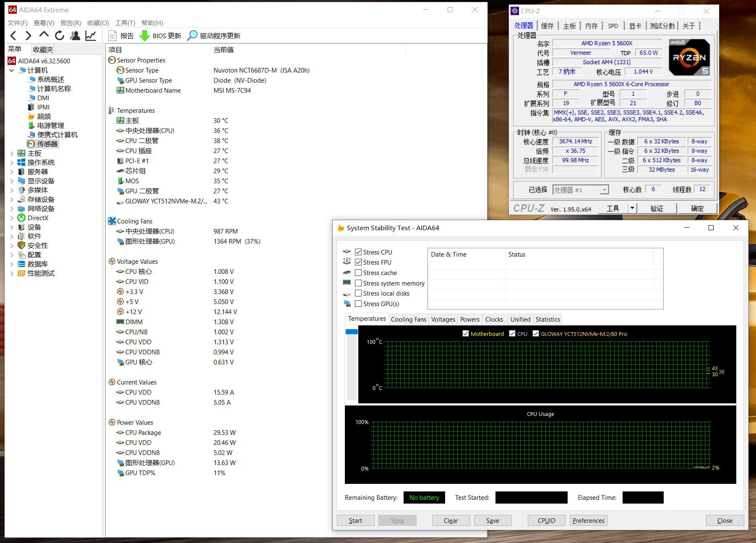Viewport: 756px width, 543px height.
Task: Expand the DirectX tree node
Action: [12, 218]
